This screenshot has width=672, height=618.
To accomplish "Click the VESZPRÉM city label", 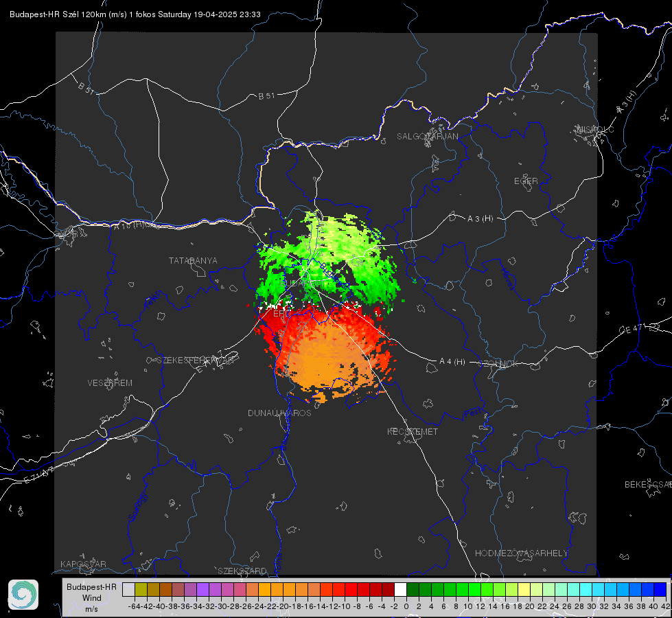I will 110,383.
